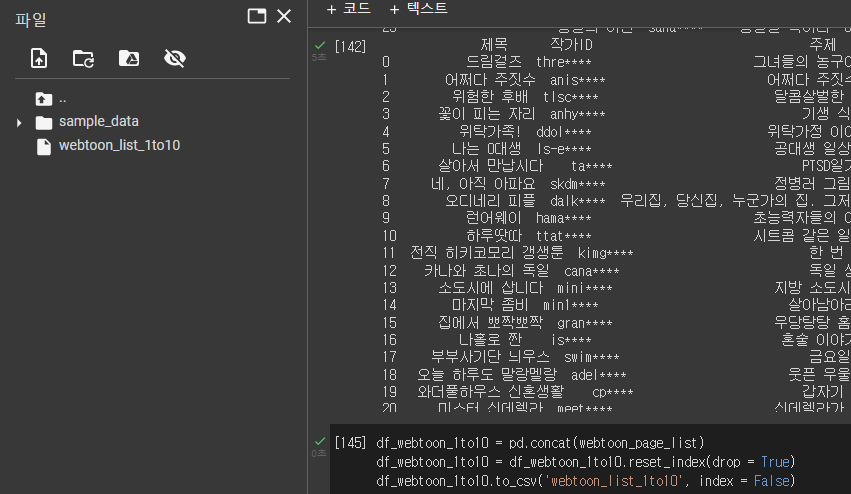
Task: Mount Google Drive in the file panel
Action: coord(129,58)
